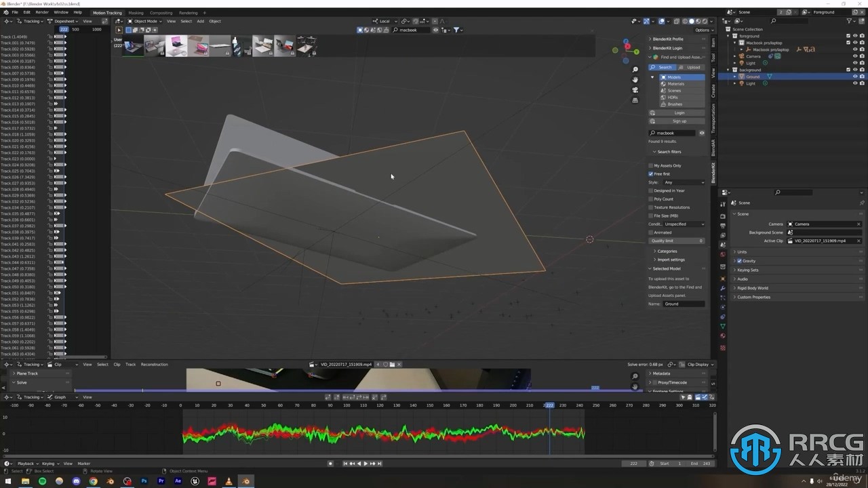Click the BlenderKit Login button
This screenshot has width=868, height=488.
[678, 113]
